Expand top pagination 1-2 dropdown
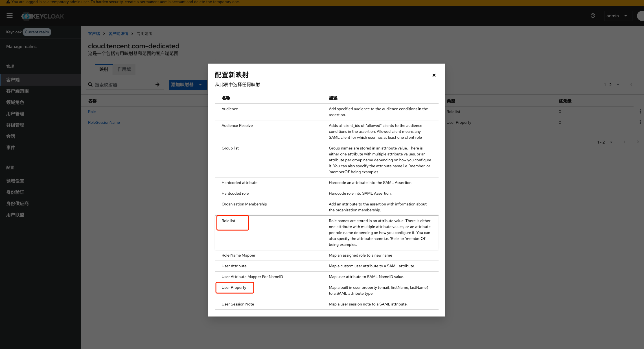Viewport: 644px width, 349px height. [x=612, y=85]
